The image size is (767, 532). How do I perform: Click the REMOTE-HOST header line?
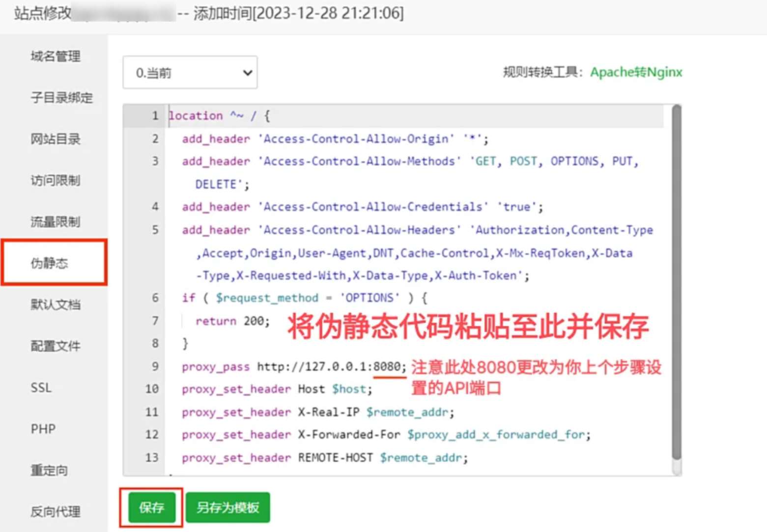[x=324, y=458]
